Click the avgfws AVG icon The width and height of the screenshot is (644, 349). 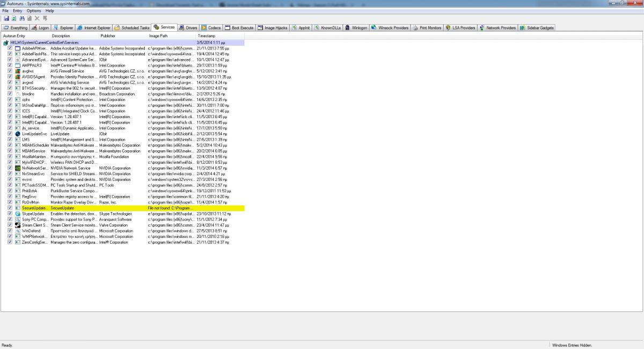point(18,71)
